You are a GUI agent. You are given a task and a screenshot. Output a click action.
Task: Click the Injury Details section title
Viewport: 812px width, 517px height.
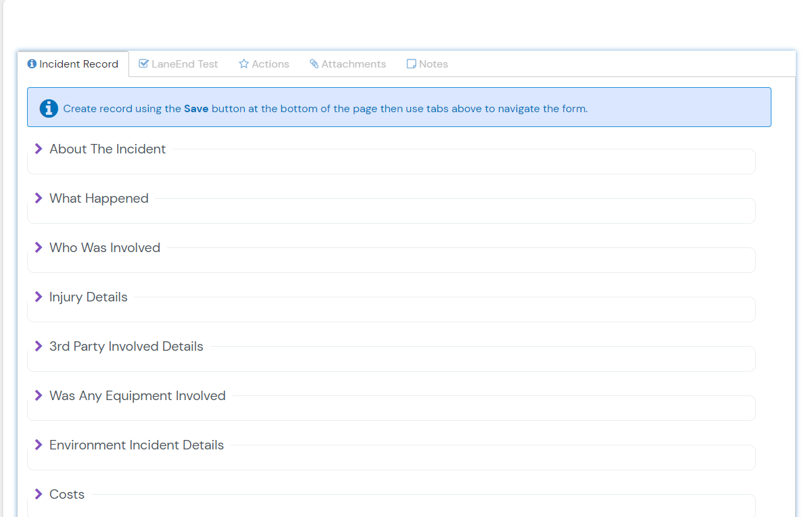[89, 297]
